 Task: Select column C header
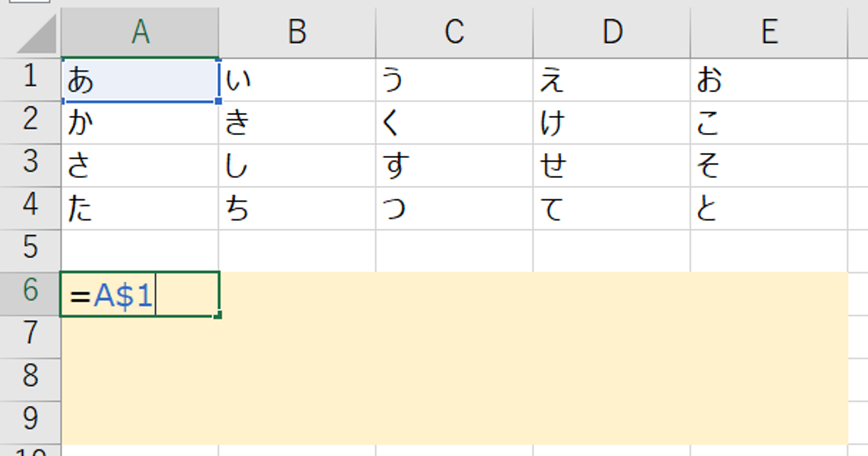coord(455,32)
